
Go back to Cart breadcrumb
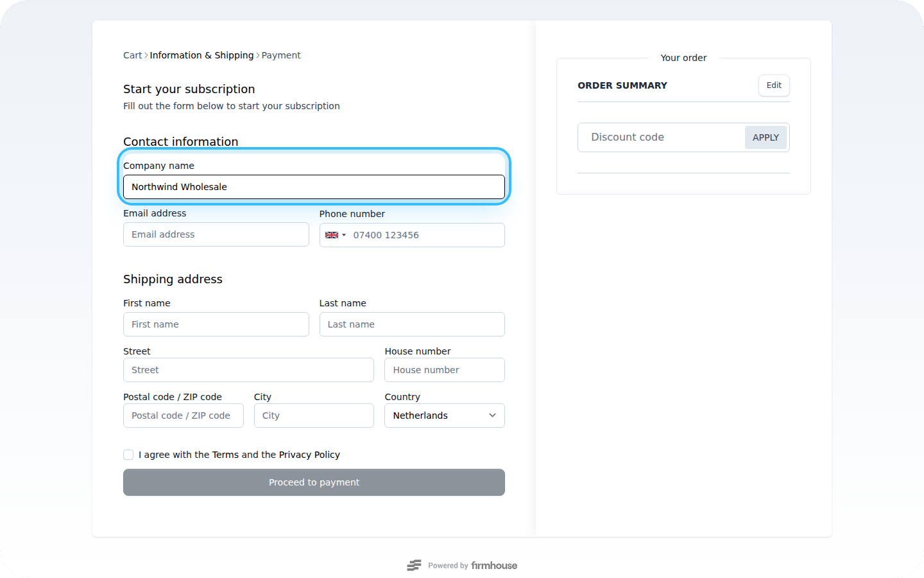[x=133, y=55]
